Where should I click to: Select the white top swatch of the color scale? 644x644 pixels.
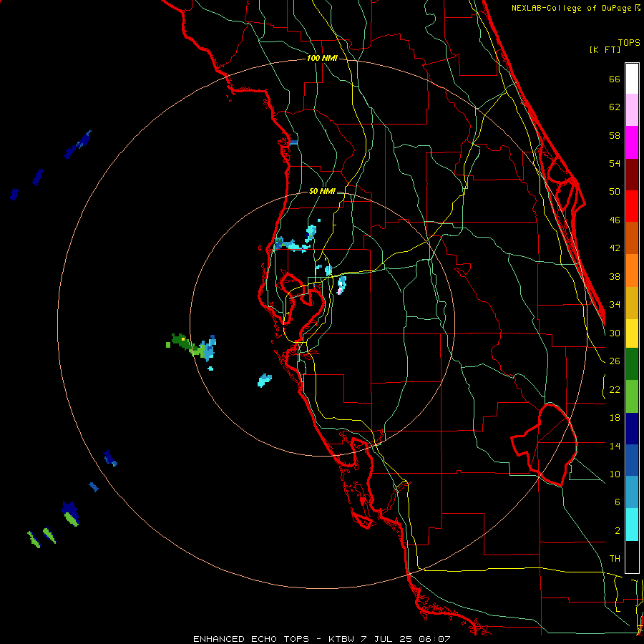pos(632,79)
